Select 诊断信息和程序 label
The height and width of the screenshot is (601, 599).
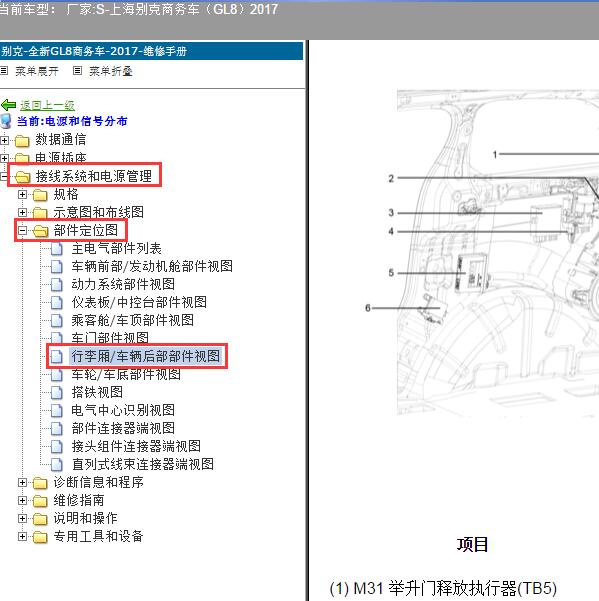coord(98,482)
